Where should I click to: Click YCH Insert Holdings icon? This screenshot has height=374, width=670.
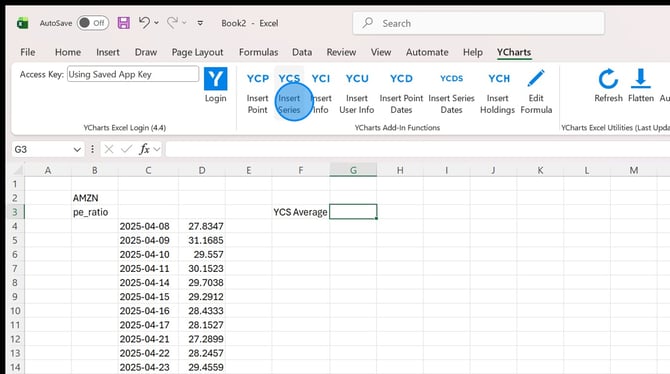(x=499, y=79)
